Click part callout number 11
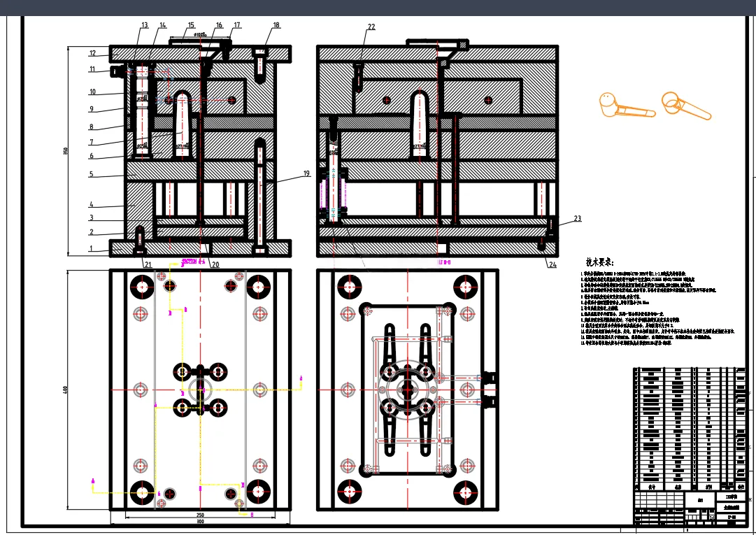Screen dimensions: 756x535 point(92,69)
